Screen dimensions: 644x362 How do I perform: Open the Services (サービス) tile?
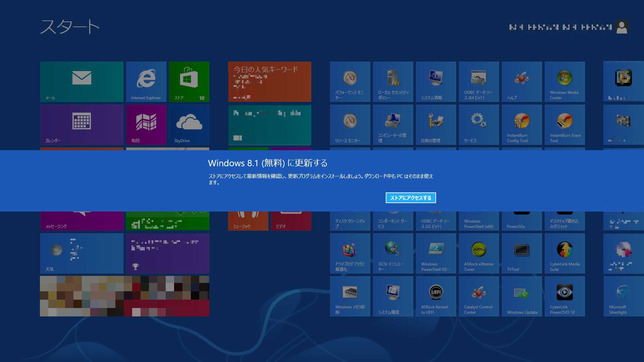479,125
